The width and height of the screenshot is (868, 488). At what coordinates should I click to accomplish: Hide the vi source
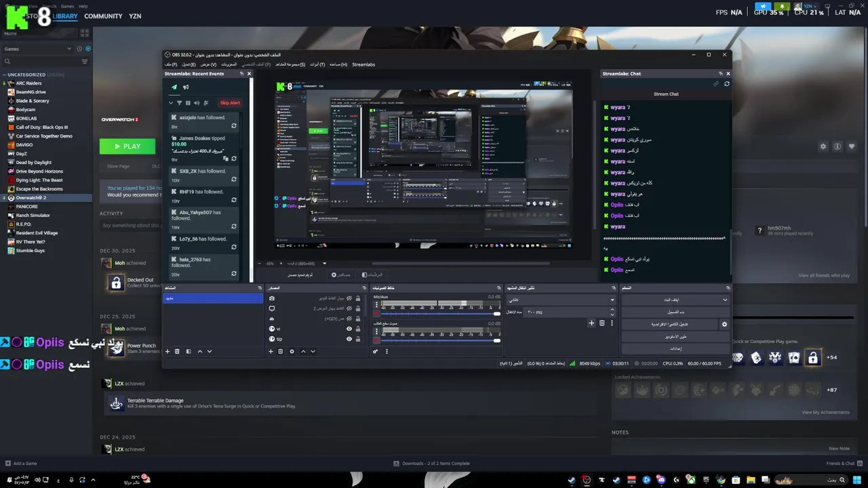[349, 329]
